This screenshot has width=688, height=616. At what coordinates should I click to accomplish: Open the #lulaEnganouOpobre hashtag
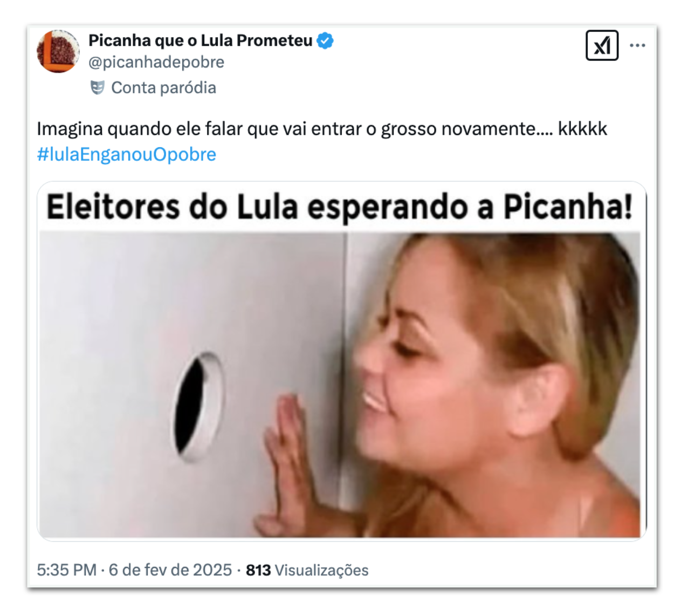pyautogui.click(x=127, y=154)
